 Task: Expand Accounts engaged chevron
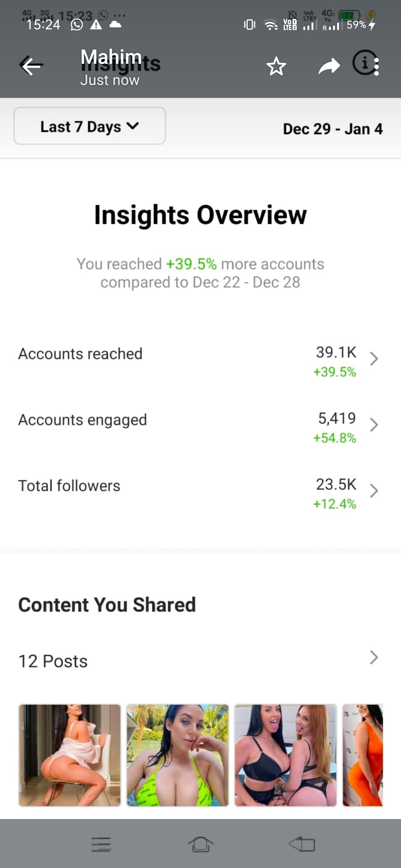coord(374,425)
